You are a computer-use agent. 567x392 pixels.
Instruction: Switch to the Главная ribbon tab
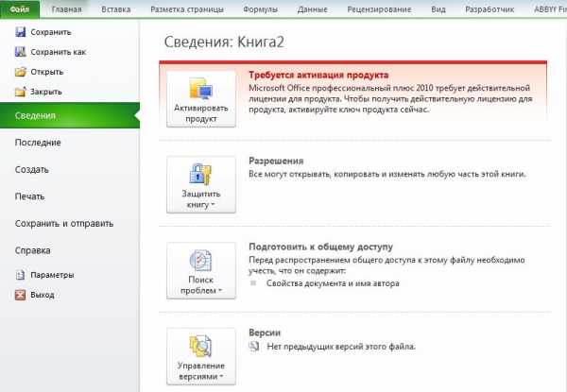tap(66, 9)
